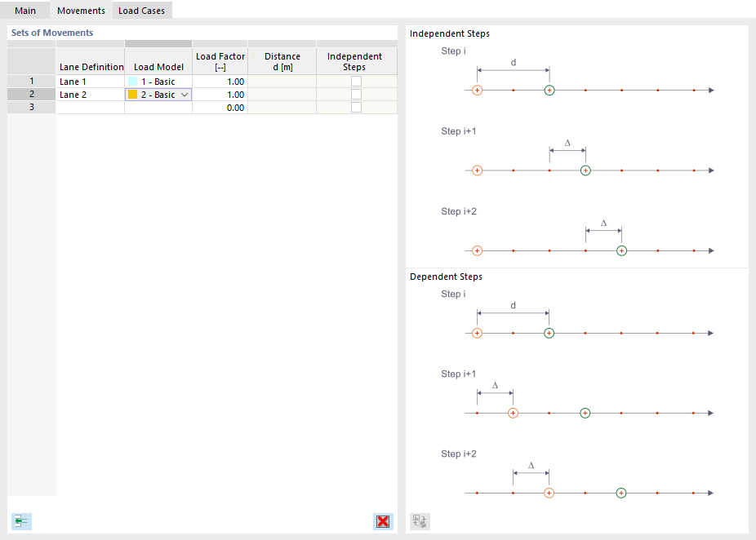Screen dimensions: 756x540
Task: Open the empty Load Model cell in row 3
Action: (158, 107)
